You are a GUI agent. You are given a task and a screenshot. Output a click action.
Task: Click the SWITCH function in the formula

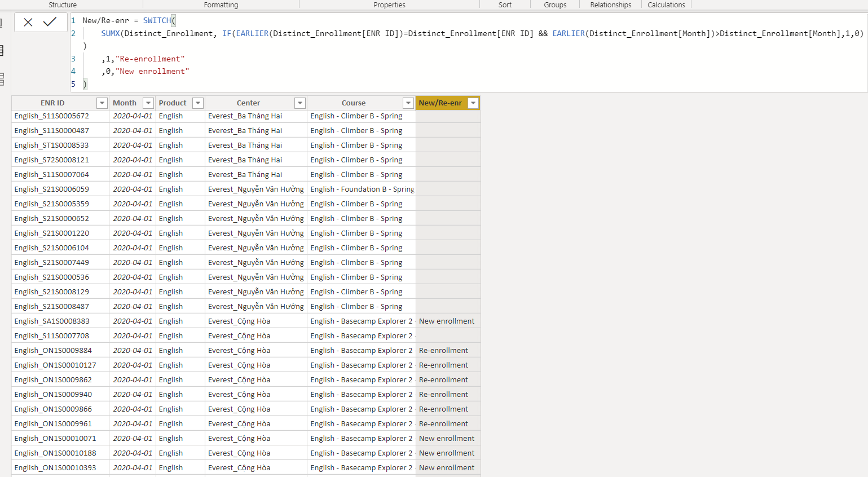click(157, 20)
